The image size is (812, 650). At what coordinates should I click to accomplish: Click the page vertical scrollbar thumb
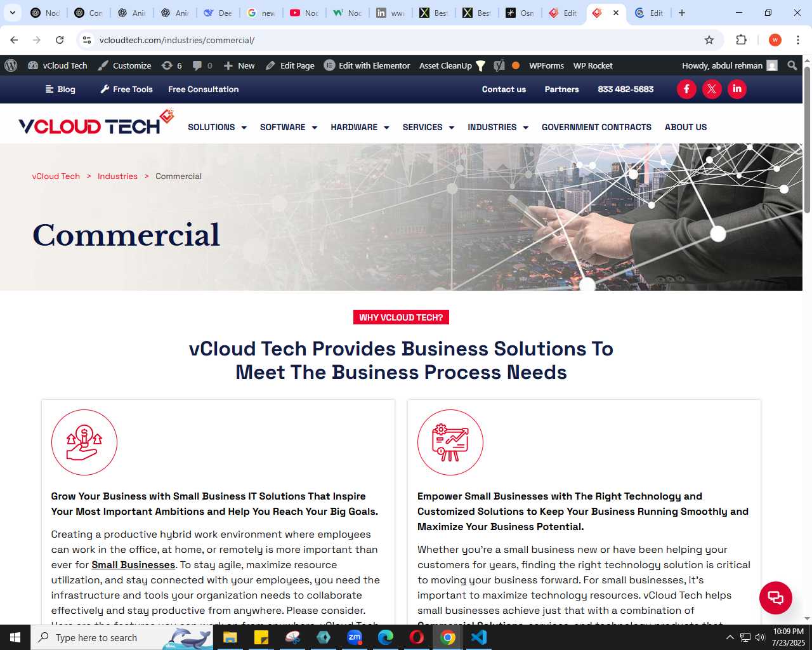pyautogui.click(x=807, y=139)
